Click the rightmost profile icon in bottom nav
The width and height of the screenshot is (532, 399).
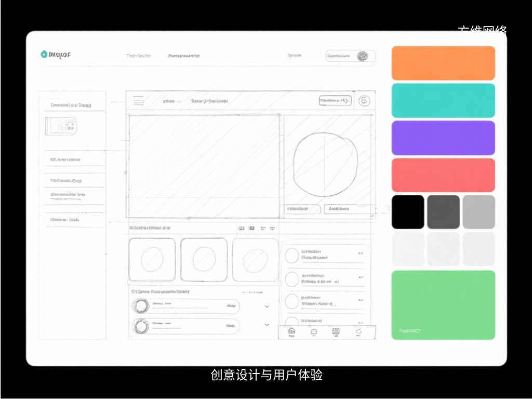click(x=358, y=331)
